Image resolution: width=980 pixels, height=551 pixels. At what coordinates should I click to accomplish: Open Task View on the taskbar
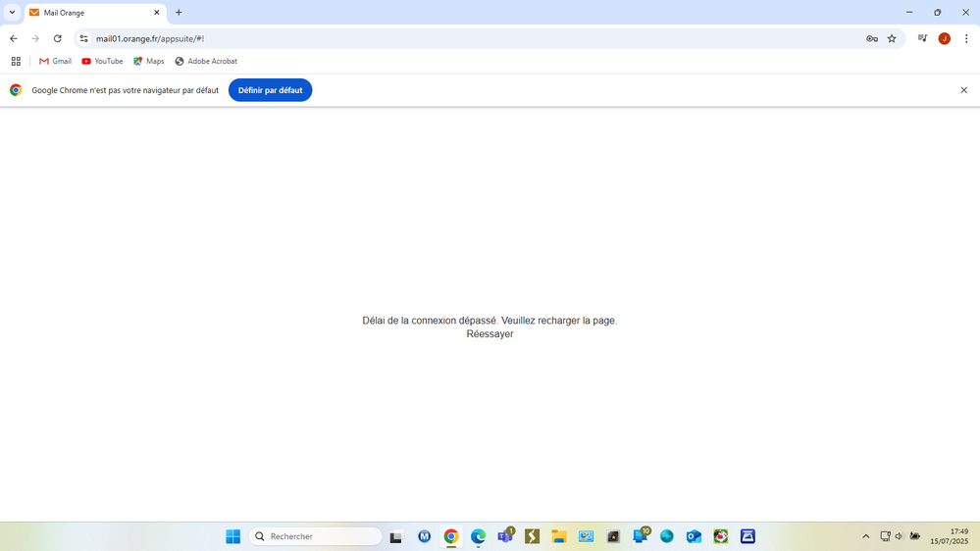(x=396, y=536)
